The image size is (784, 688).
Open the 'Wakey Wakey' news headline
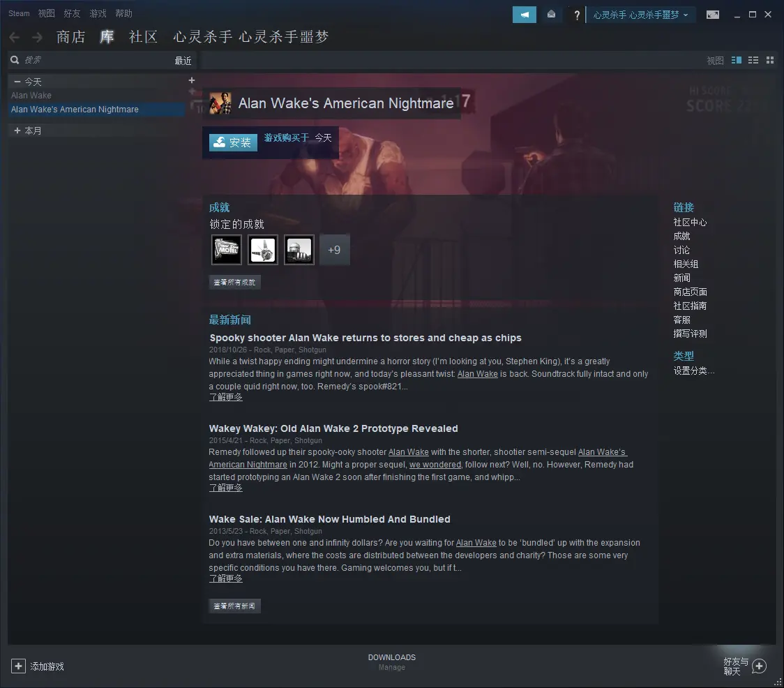[x=333, y=428]
